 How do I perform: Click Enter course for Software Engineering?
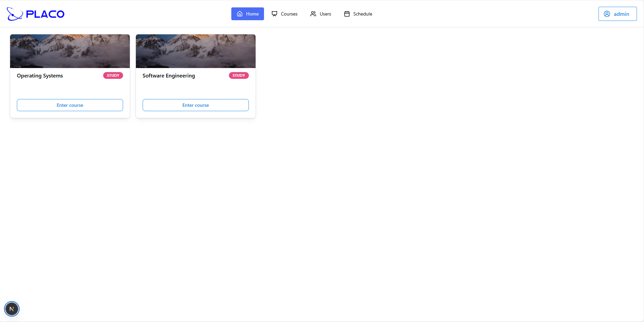coord(196,105)
